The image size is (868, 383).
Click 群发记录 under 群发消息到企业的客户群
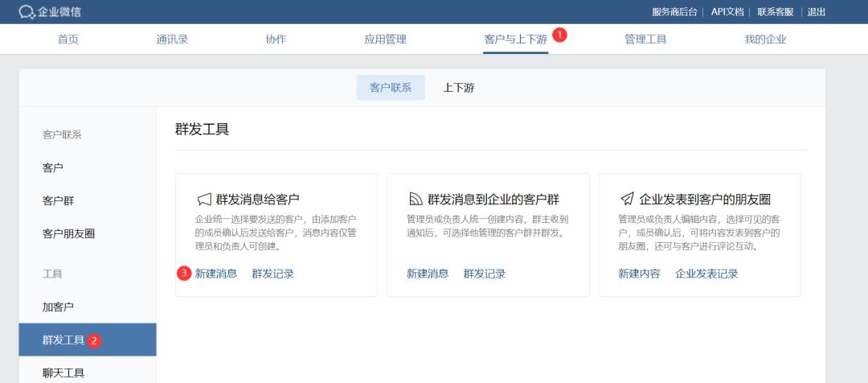point(485,274)
